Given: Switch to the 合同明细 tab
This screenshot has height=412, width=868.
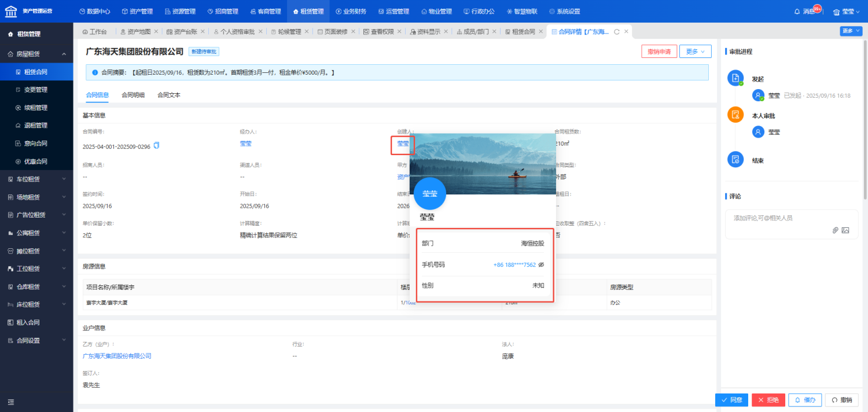Looking at the screenshot, I should (133, 95).
